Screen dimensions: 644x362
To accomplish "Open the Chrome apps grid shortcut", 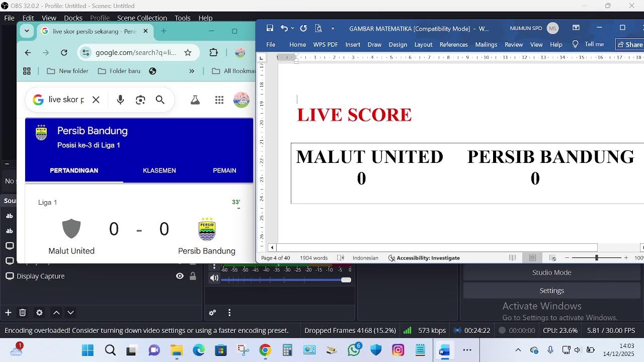I will (27, 71).
